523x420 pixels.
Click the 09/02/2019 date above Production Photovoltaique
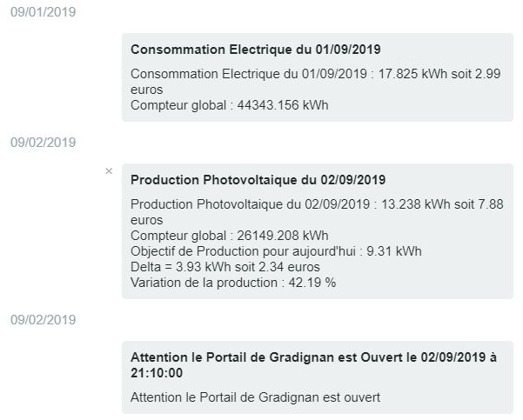click(43, 143)
